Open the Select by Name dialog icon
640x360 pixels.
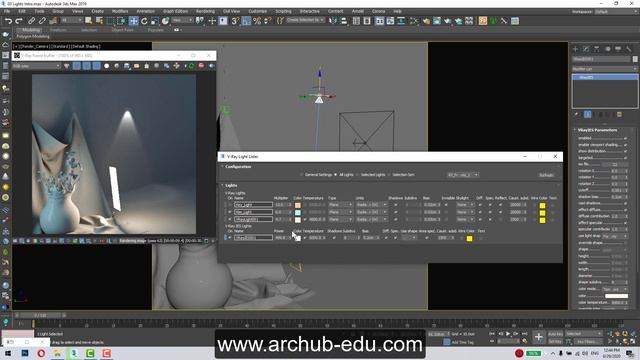pyautogui.click(x=99, y=21)
